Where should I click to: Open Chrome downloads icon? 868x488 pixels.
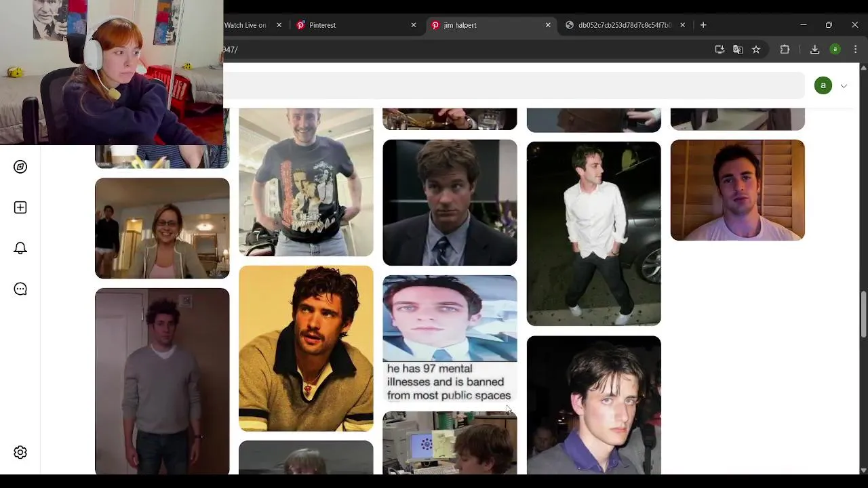coord(814,49)
